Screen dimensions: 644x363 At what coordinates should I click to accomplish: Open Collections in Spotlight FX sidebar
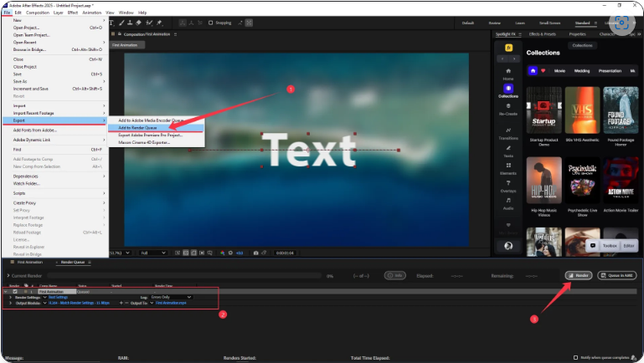pos(508,91)
